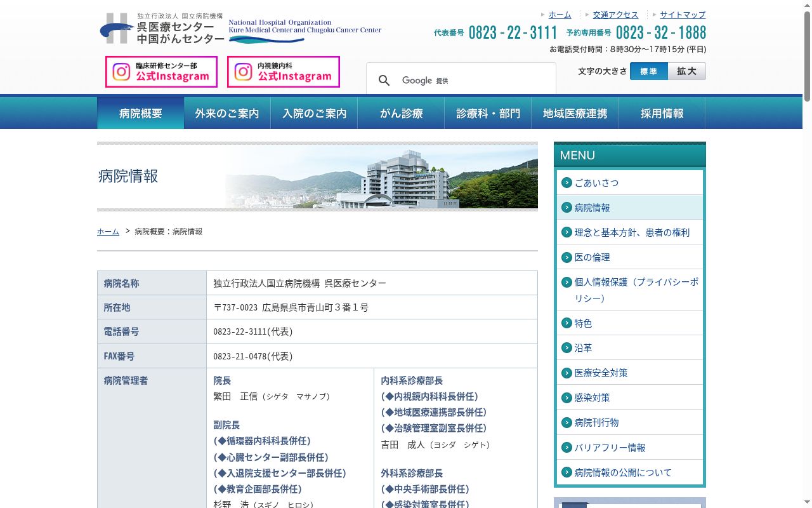
Task: Set text size to 標準
Action: pyautogui.click(x=649, y=71)
